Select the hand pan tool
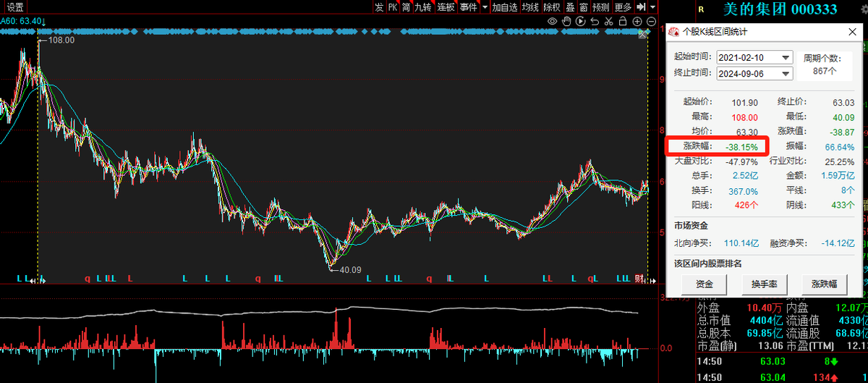Viewport: 868px width, 383px height. tap(566, 21)
